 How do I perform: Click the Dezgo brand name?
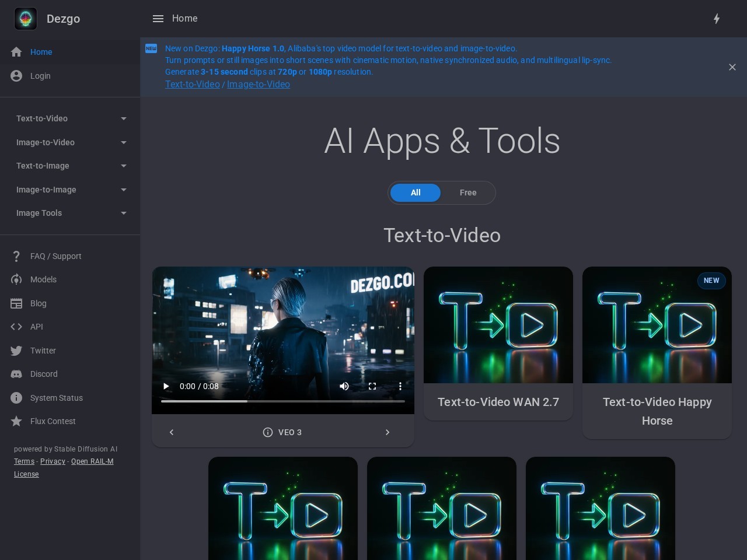[63, 19]
